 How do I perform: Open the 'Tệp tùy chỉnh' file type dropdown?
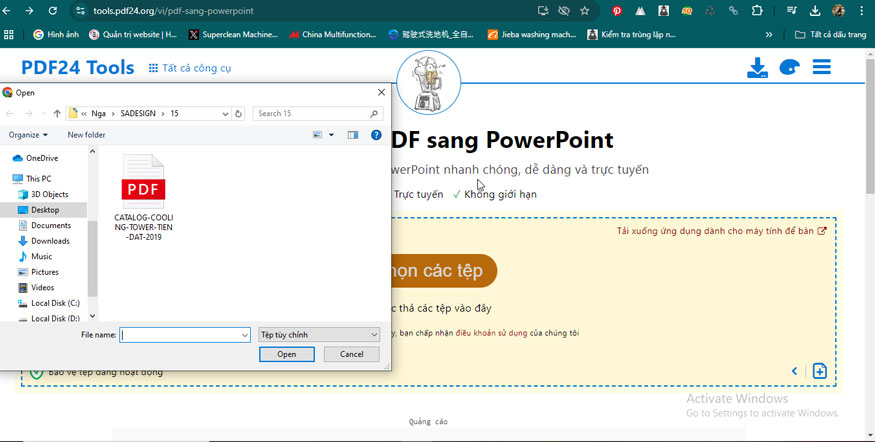point(319,335)
